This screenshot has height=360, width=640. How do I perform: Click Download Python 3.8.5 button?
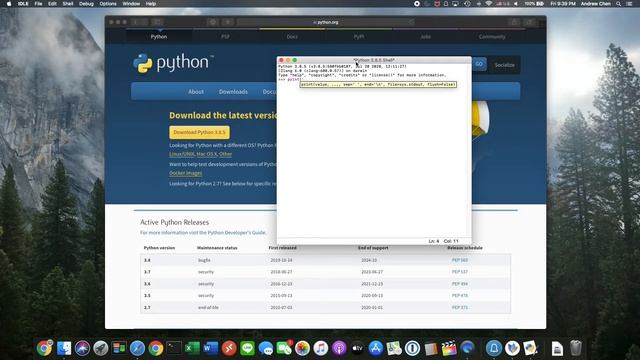(x=199, y=132)
